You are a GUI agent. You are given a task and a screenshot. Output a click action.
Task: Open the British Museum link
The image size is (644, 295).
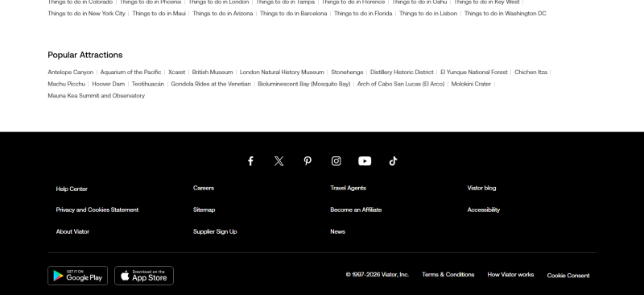coord(213,72)
